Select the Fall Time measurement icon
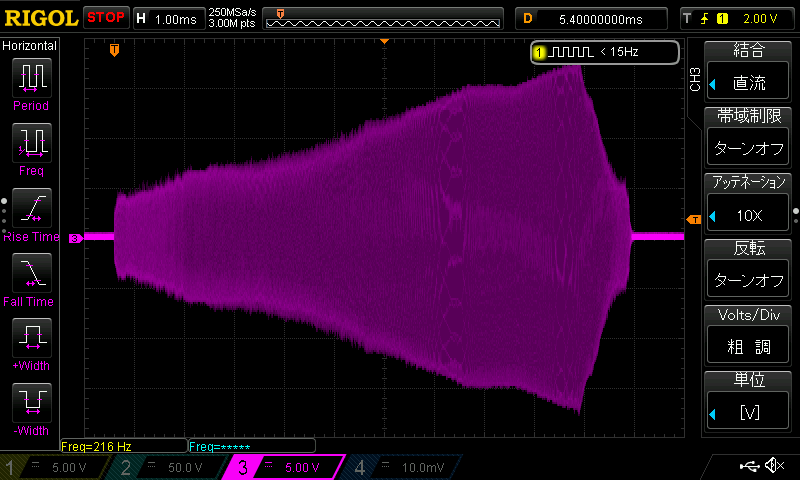 click(x=32, y=273)
